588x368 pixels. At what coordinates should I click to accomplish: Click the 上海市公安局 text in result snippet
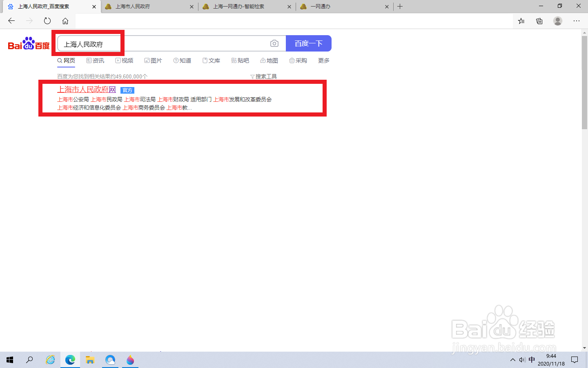click(73, 99)
